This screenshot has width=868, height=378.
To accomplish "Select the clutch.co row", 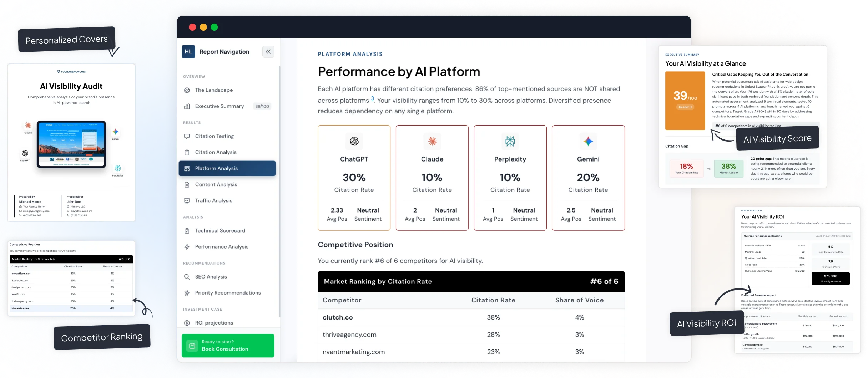I will pos(471,317).
